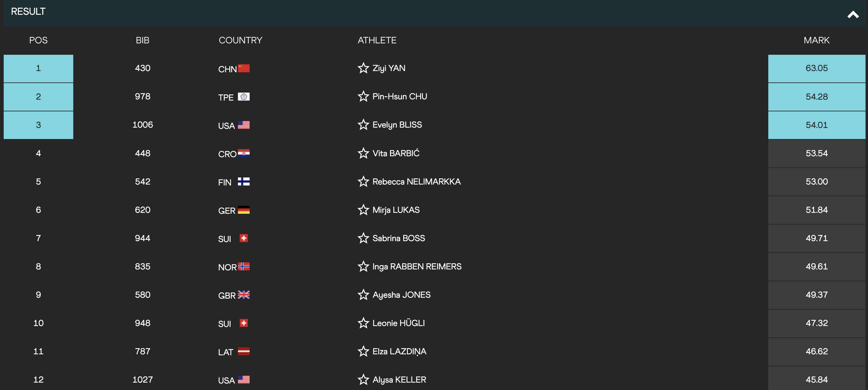This screenshot has height=390, width=868.
Task: Click the star icon for Sabrina BOSS
Action: click(x=363, y=238)
